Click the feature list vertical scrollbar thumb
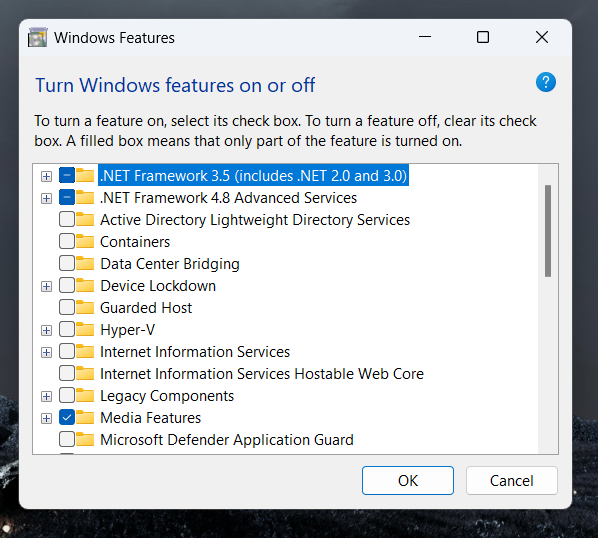 click(x=548, y=231)
